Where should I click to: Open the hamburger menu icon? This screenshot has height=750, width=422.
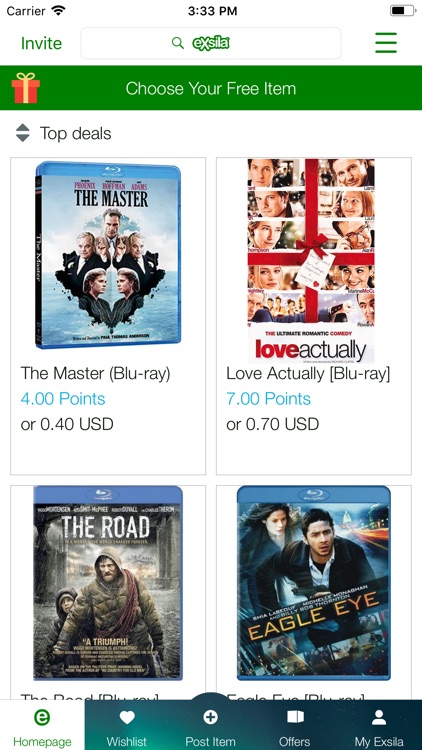click(x=386, y=43)
